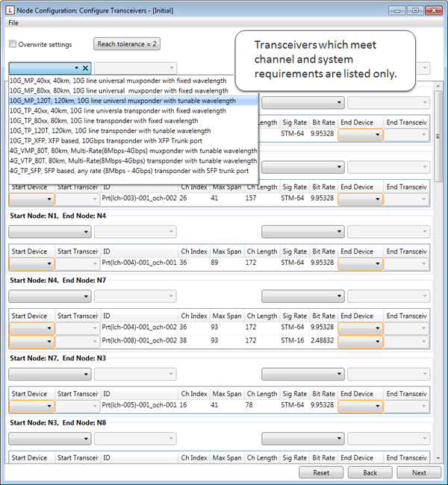
Task: Click the vertical scrollbar thumb
Action: pos(438,136)
